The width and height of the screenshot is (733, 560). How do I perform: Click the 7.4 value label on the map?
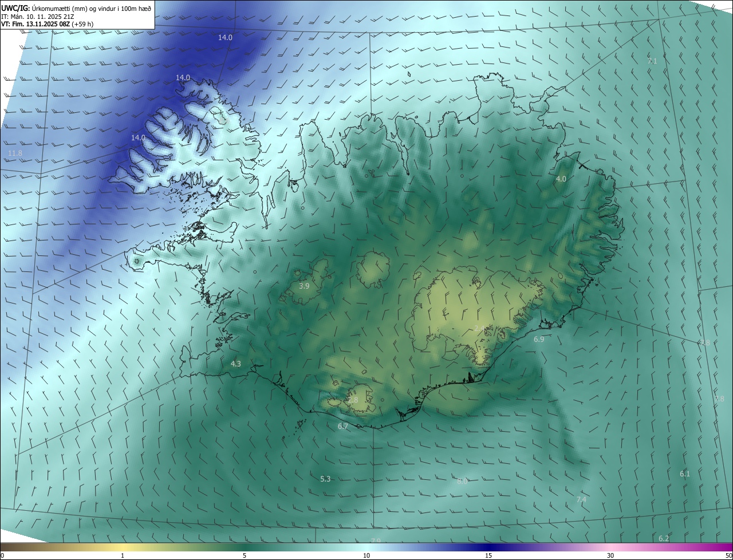click(581, 499)
